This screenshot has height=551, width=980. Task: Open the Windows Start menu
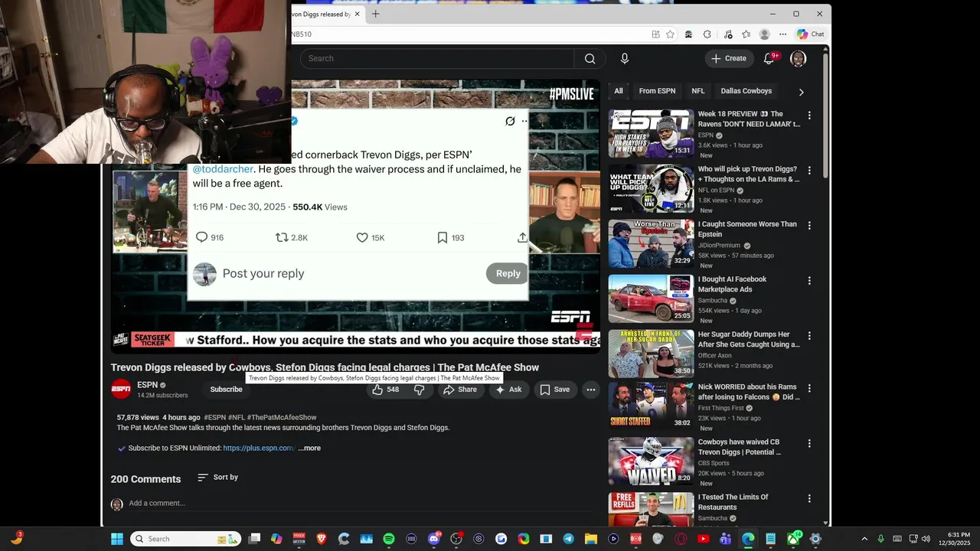point(117,539)
